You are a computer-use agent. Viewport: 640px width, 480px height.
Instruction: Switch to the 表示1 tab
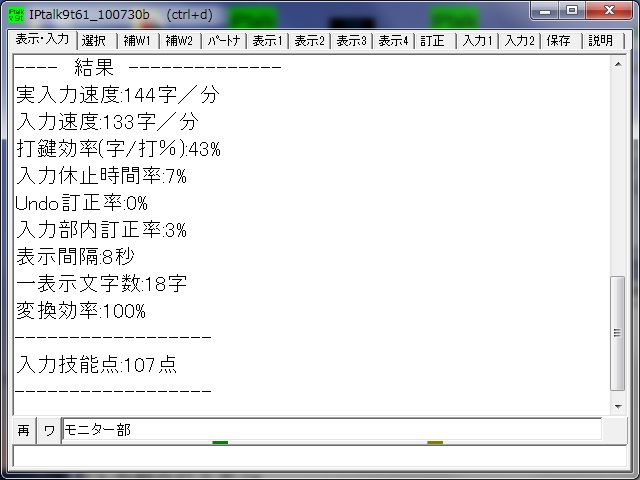coord(267,41)
